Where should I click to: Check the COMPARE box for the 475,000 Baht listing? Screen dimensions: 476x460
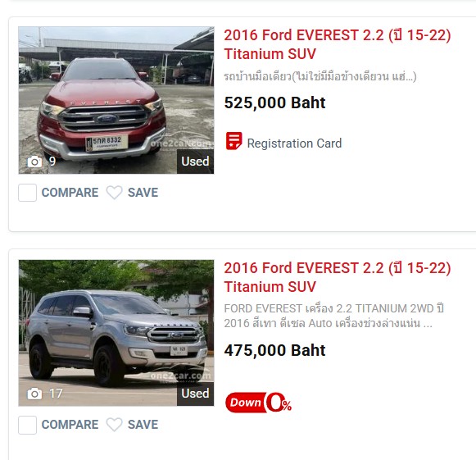[x=27, y=425]
